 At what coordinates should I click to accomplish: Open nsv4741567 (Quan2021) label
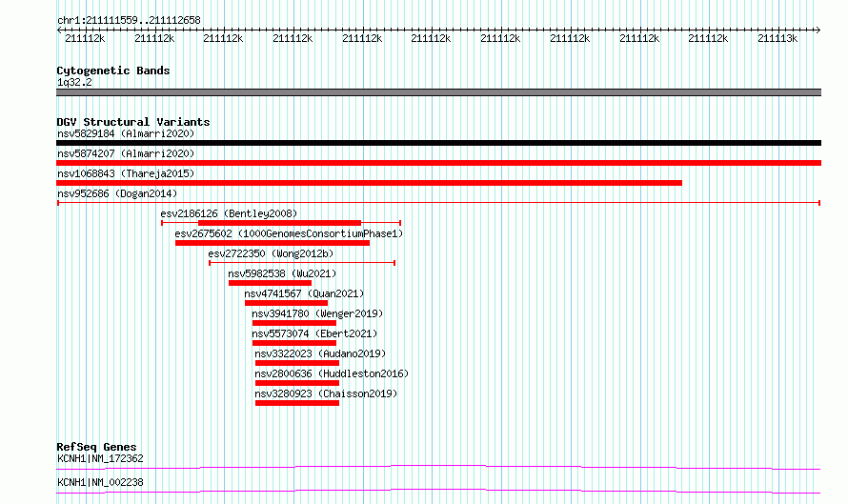pyautogui.click(x=304, y=293)
